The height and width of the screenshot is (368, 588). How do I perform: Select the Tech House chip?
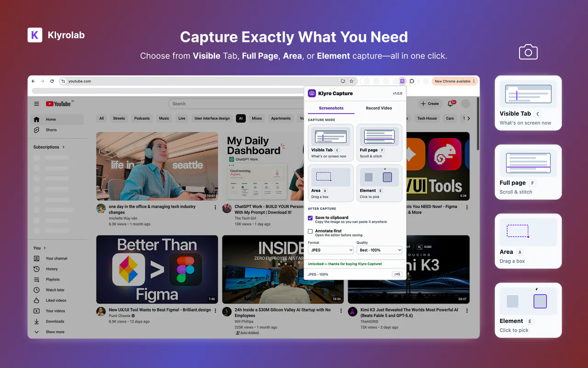coord(427,118)
